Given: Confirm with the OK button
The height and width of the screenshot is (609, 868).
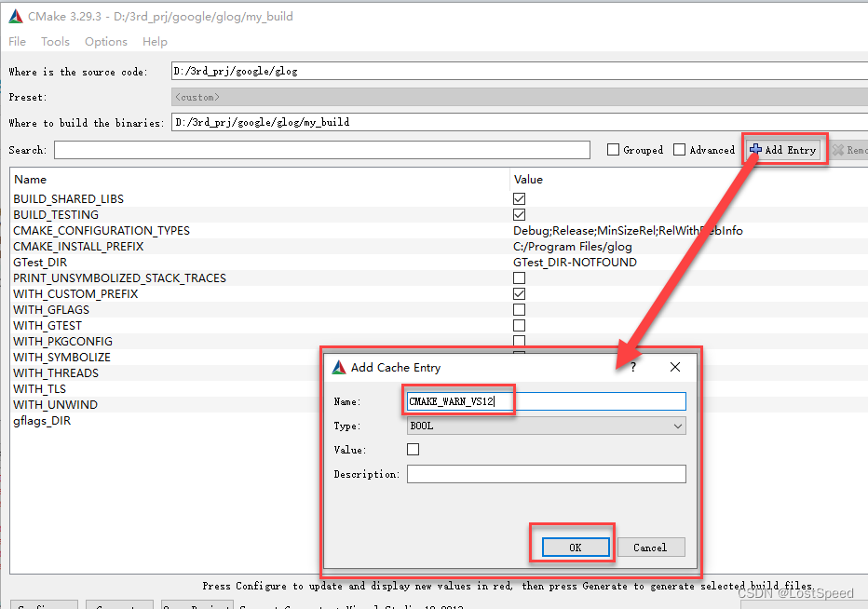Looking at the screenshot, I should [x=576, y=547].
